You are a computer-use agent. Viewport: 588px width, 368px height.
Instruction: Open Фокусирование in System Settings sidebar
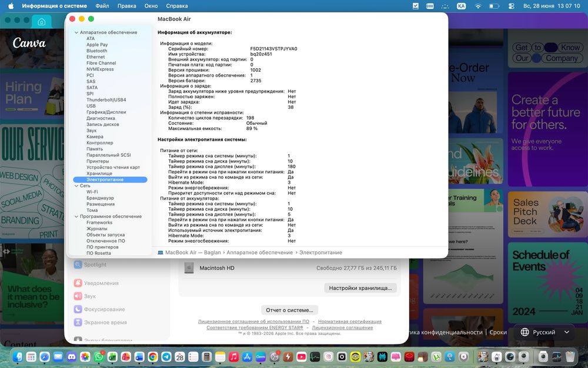(x=99, y=310)
